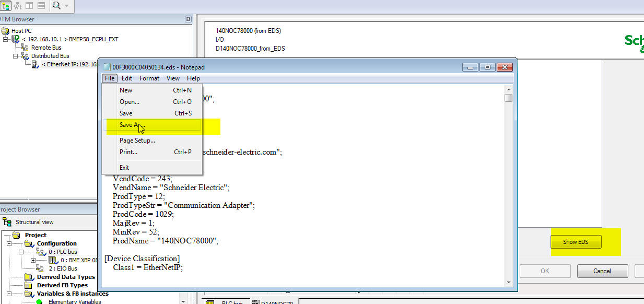The height and width of the screenshot is (304, 644).
Task: Choose New from the File menu
Action: tap(152, 90)
